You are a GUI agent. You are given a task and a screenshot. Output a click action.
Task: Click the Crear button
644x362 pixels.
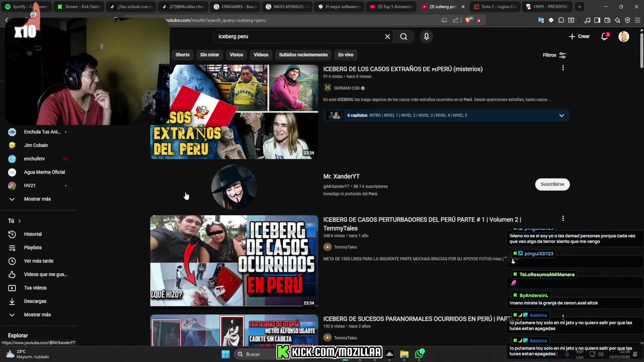pyautogui.click(x=579, y=36)
